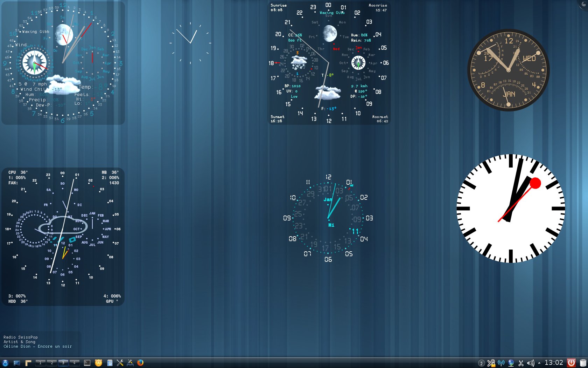Click the red power/logout button
Image resolution: width=588 pixels, height=368 pixels.
pyautogui.click(x=571, y=363)
